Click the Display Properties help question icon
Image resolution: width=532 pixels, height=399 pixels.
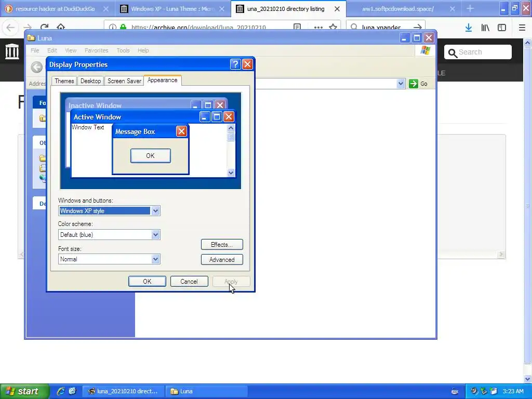(x=235, y=64)
